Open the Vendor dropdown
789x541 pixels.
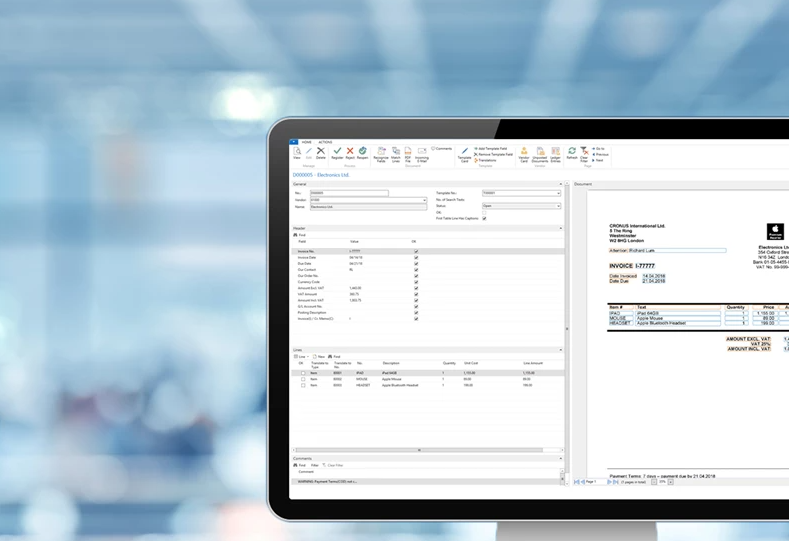coord(424,200)
